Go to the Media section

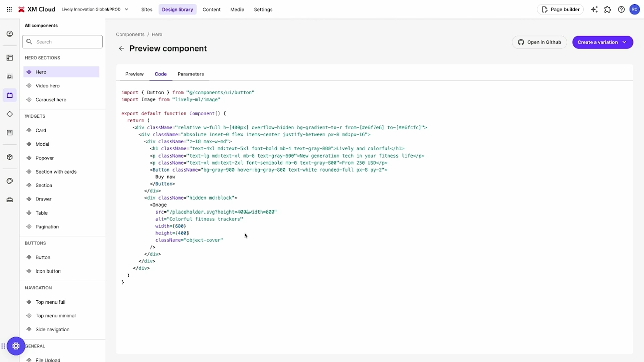(237, 9)
